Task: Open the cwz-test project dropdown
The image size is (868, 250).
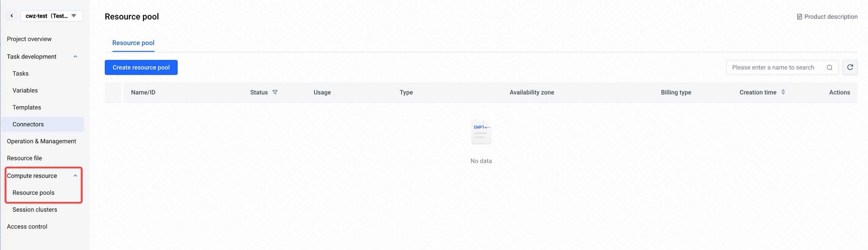Action: click(52, 16)
